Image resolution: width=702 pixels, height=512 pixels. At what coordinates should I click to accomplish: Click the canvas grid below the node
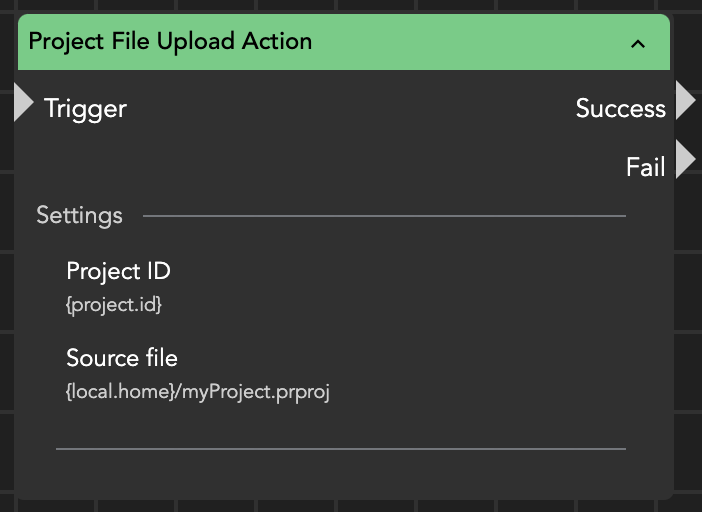coord(350,506)
